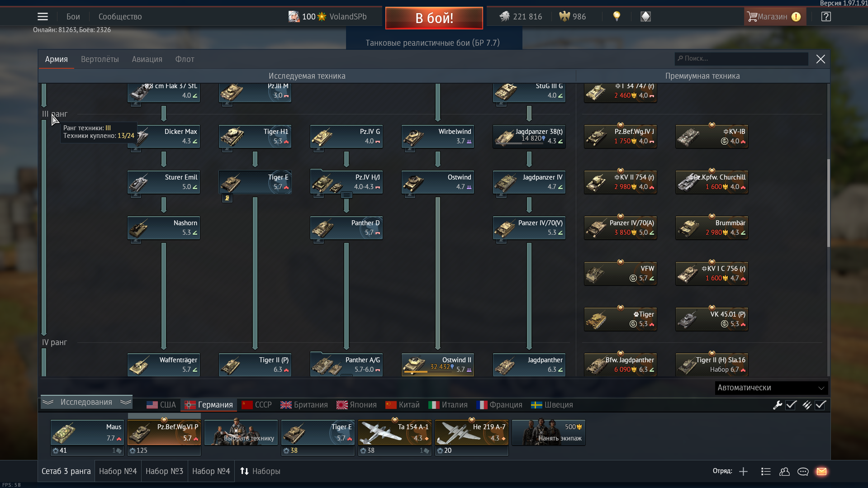Select the Британия nation tab
This screenshot has height=488, width=868.
tap(304, 405)
